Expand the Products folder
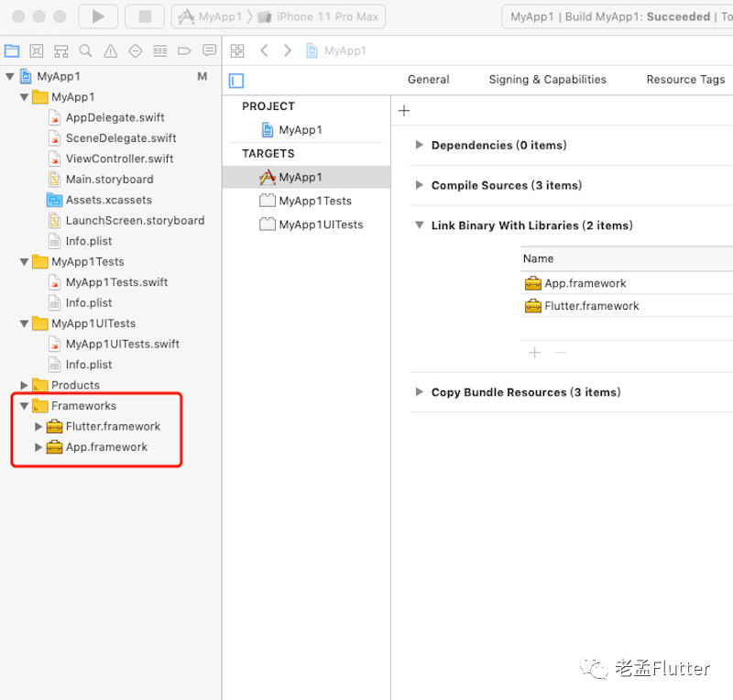Screen dimensions: 733x700 pos(24,385)
